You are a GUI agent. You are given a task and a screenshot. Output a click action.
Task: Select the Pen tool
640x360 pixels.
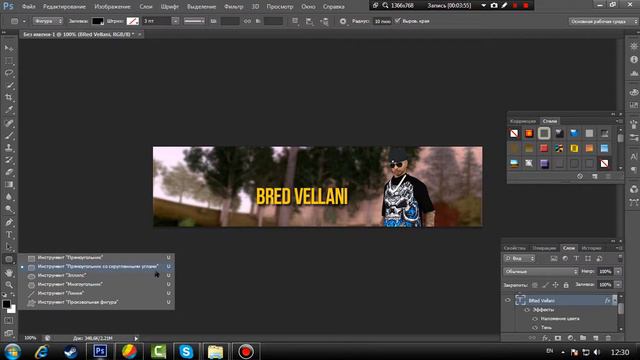pos(9,222)
